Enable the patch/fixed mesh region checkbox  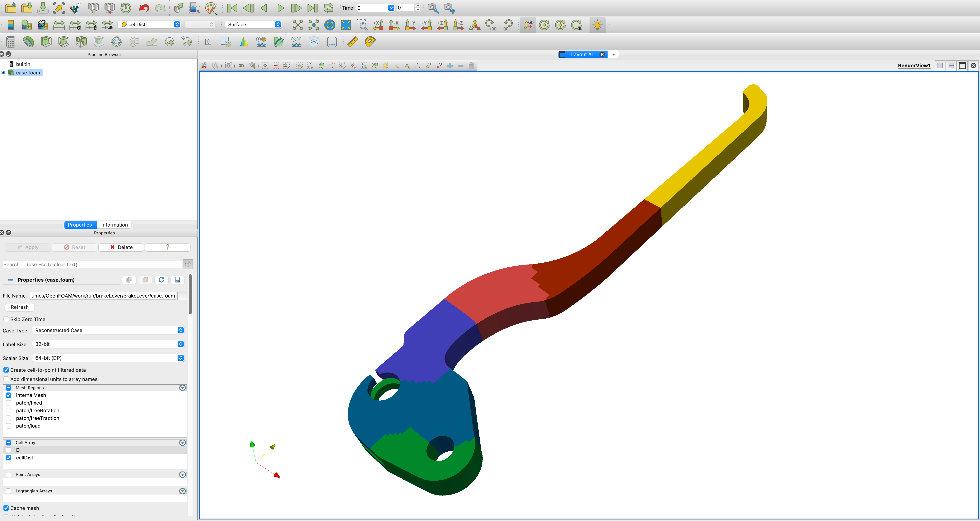[8, 403]
